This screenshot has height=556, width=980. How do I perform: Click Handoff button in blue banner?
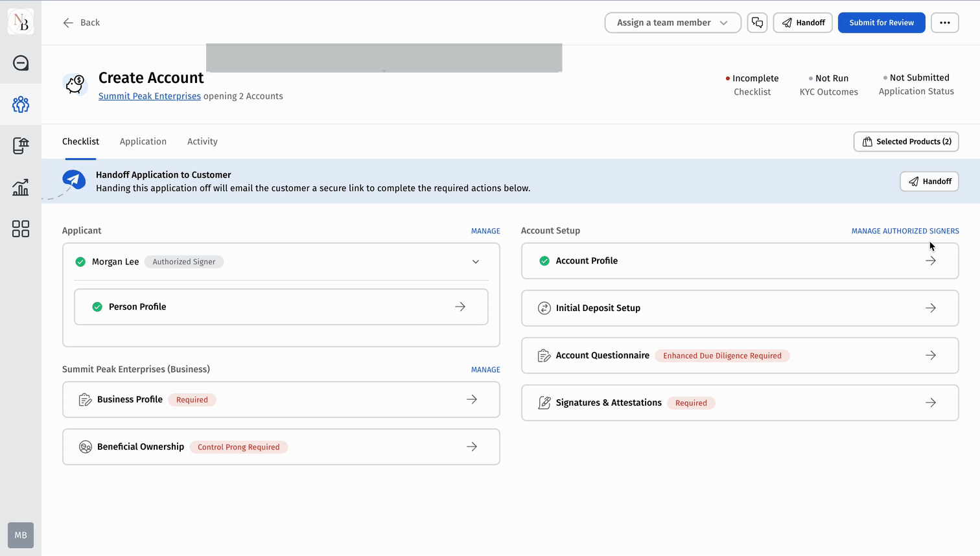point(929,181)
